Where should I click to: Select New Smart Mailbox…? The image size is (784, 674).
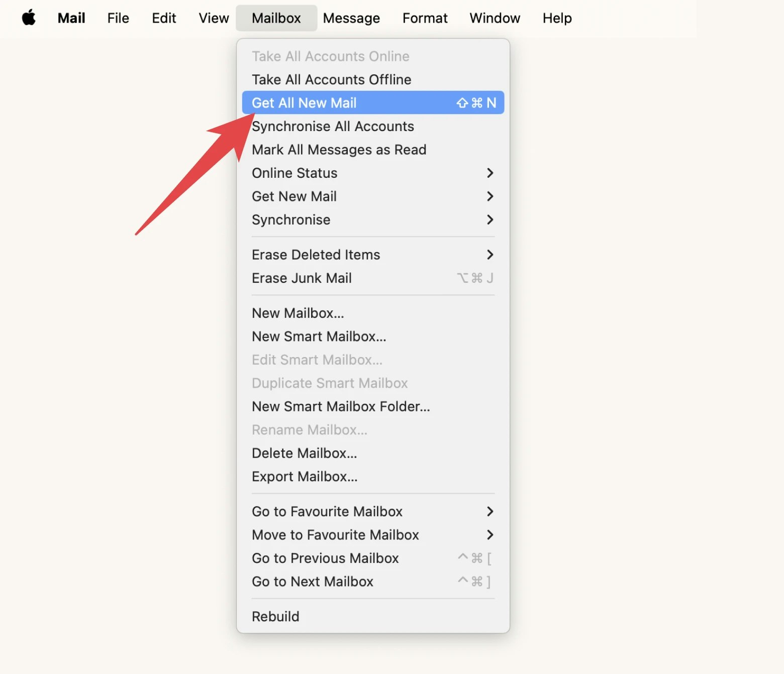(373, 336)
